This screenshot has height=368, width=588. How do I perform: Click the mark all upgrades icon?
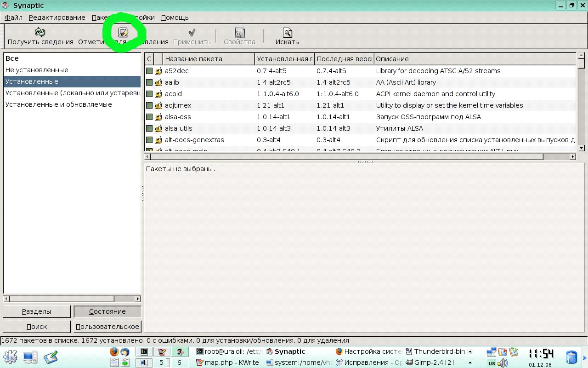click(123, 32)
